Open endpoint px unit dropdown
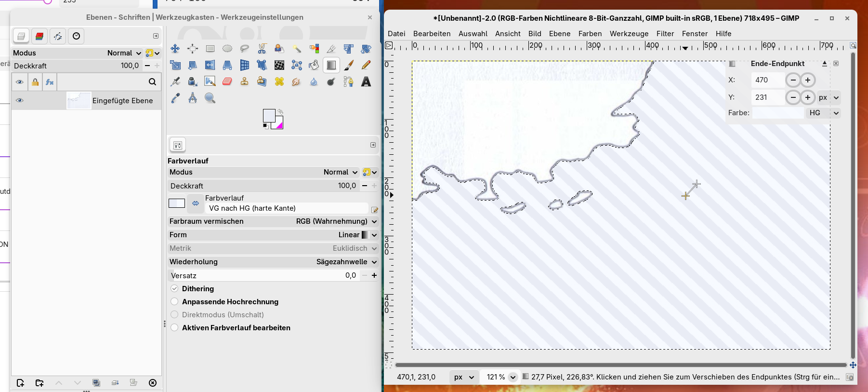The image size is (868, 392). pos(829,97)
